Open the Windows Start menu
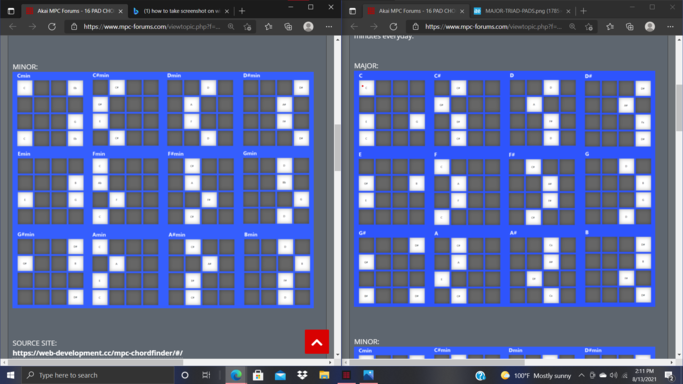Screen dimensions: 683x384 point(10,375)
